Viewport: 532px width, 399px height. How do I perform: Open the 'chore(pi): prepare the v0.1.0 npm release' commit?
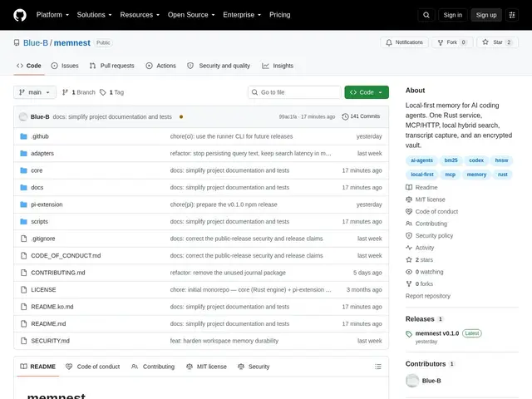(224, 204)
